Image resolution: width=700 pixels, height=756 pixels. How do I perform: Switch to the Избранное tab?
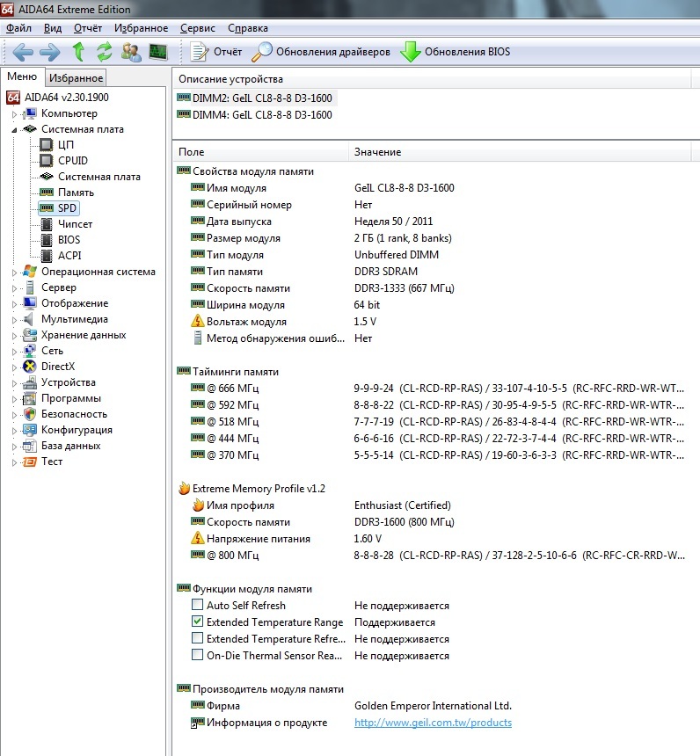pyautogui.click(x=76, y=78)
